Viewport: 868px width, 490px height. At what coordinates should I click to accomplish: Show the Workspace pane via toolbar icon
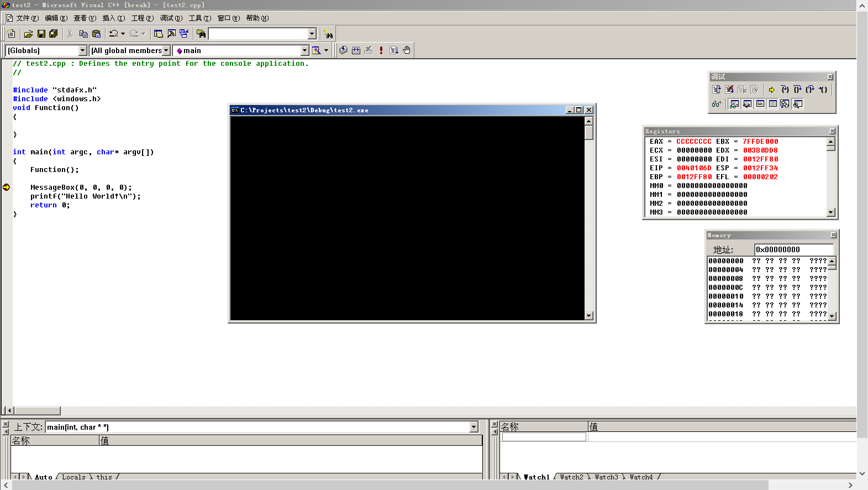pos(159,34)
